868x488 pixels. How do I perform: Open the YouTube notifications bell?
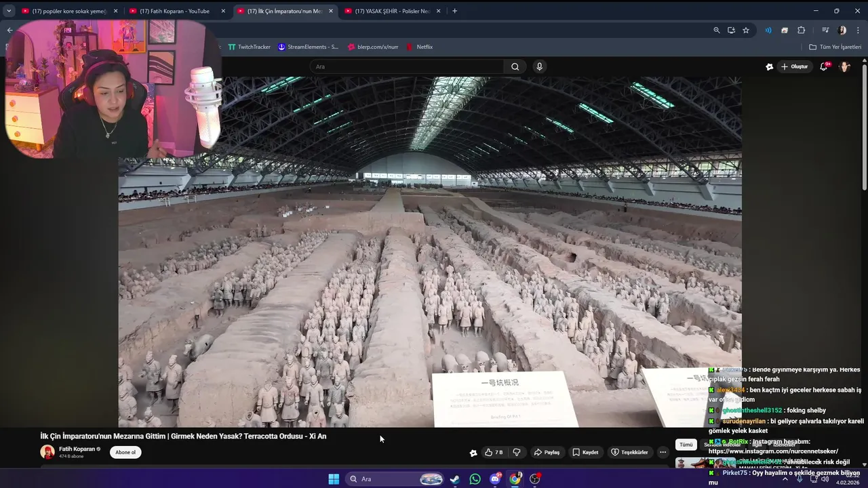tap(824, 66)
